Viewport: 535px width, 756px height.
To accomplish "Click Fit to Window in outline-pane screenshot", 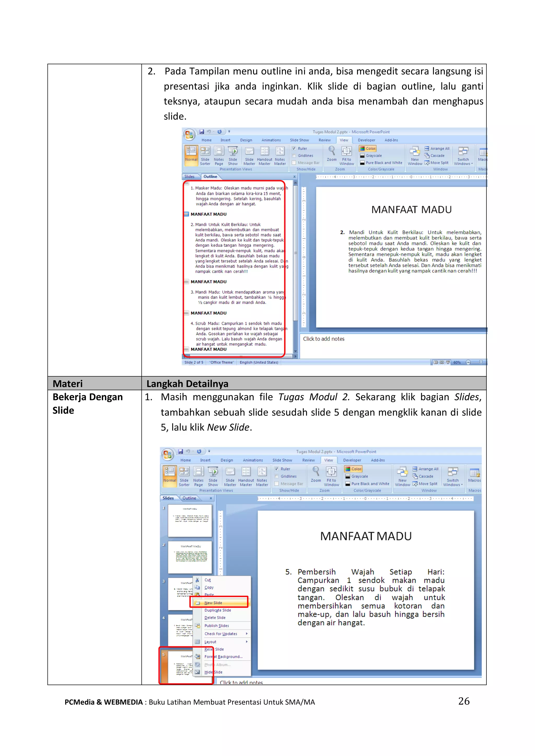I will (347, 155).
